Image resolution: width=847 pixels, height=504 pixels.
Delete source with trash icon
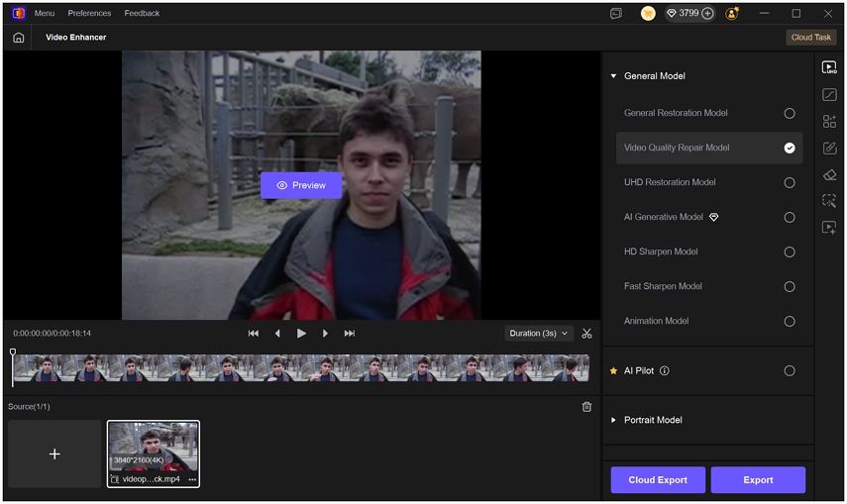click(x=586, y=407)
